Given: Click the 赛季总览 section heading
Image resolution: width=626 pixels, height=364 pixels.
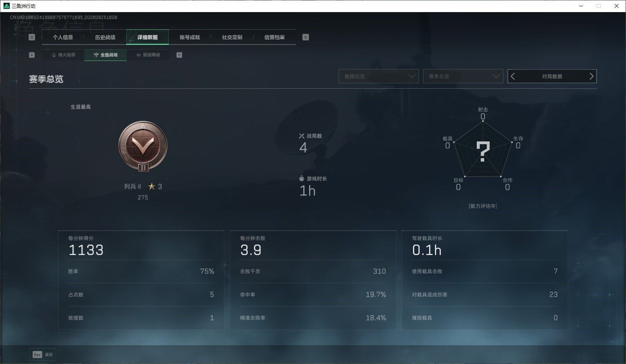Looking at the screenshot, I should [46, 79].
